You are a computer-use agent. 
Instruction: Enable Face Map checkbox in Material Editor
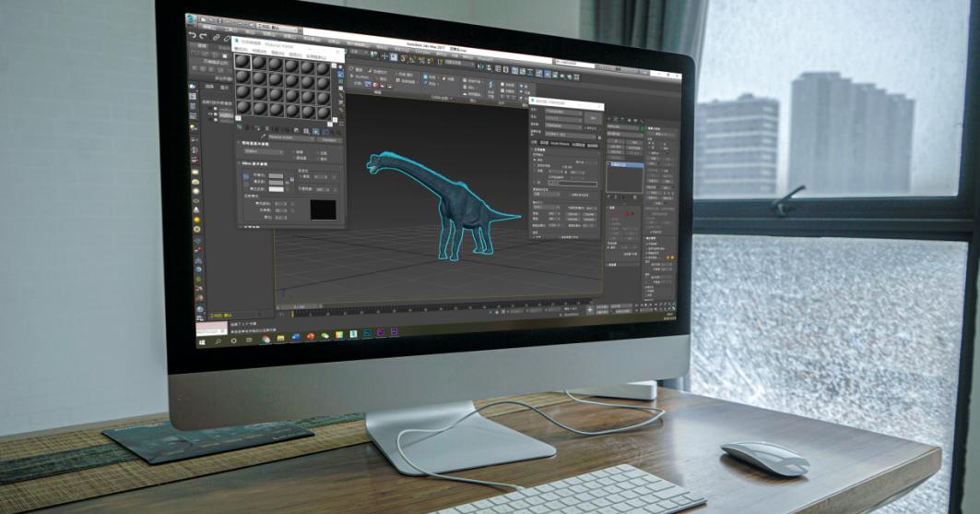click(294, 158)
